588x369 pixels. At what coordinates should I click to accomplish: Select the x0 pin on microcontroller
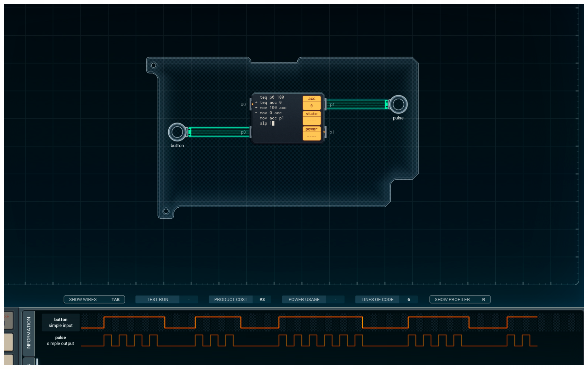pos(250,105)
